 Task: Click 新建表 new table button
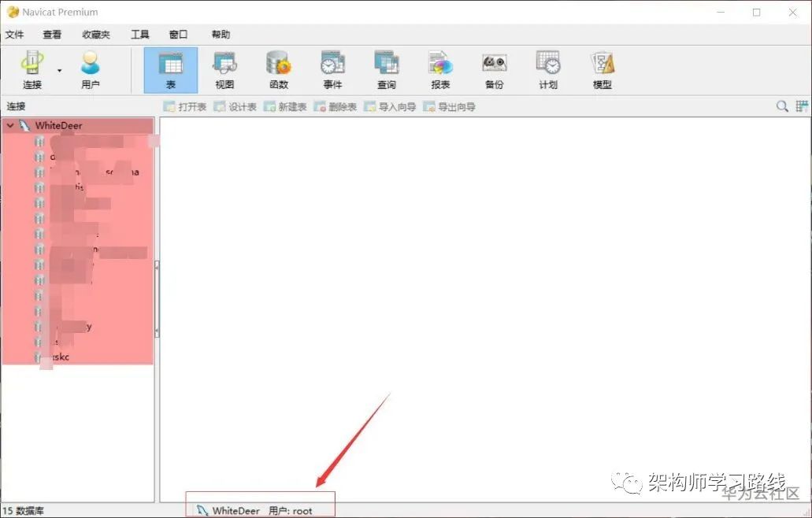(x=285, y=106)
